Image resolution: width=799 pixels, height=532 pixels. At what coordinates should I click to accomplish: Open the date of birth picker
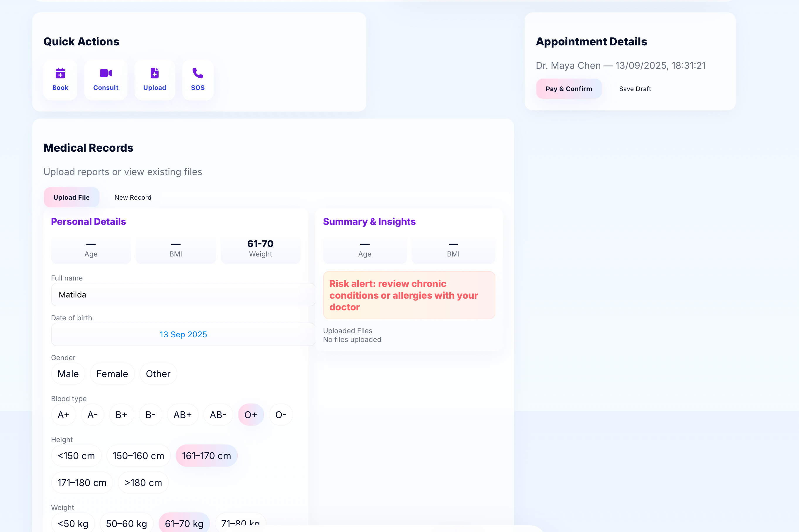click(x=183, y=334)
